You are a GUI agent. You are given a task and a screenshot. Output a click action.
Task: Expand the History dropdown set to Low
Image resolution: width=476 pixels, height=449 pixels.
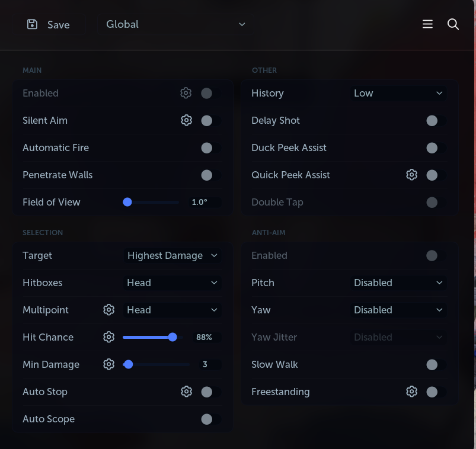coord(398,93)
